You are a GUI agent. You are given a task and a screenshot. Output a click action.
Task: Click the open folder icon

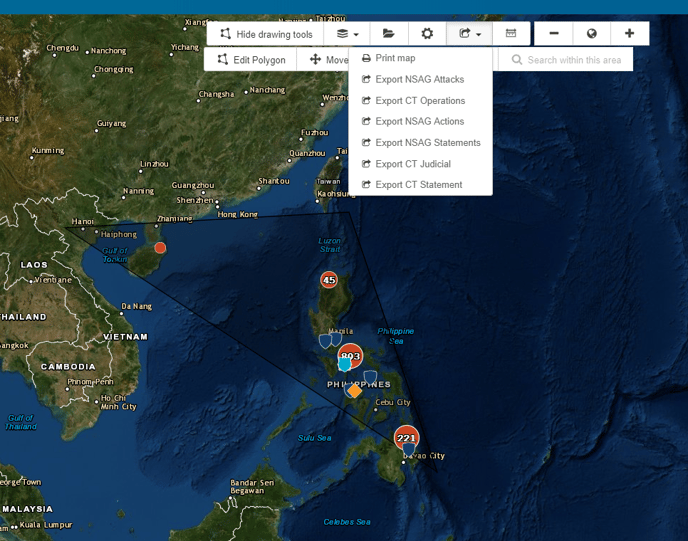388,34
